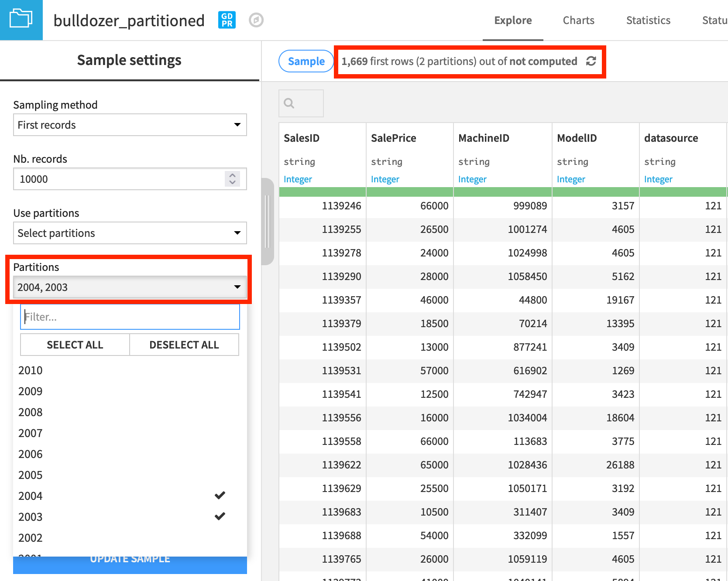Open the Sampling method dropdown
728x581 pixels.
(x=130, y=125)
